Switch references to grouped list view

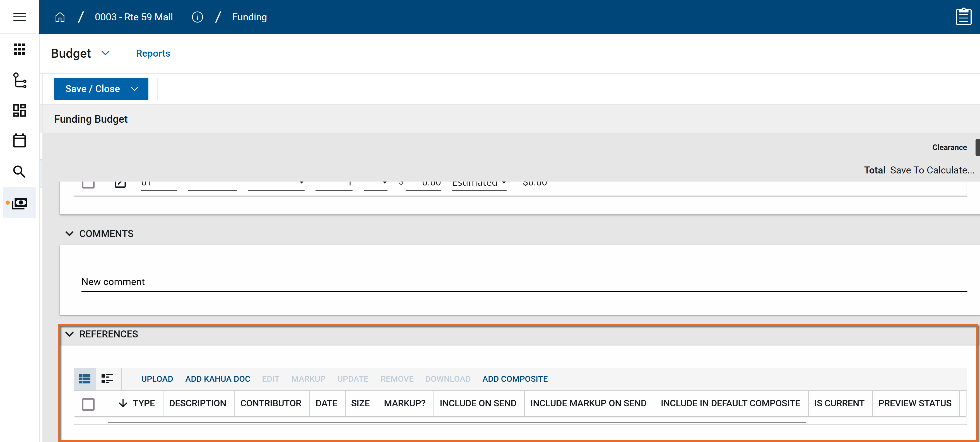[107, 378]
